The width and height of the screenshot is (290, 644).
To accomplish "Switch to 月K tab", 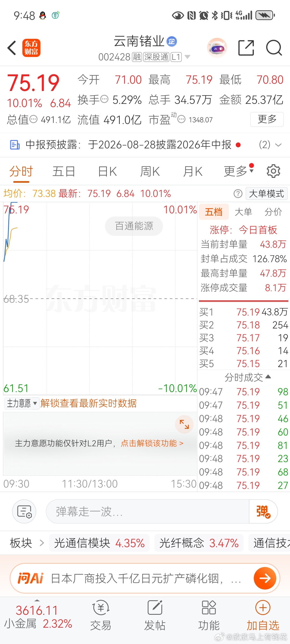I will [x=193, y=171].
